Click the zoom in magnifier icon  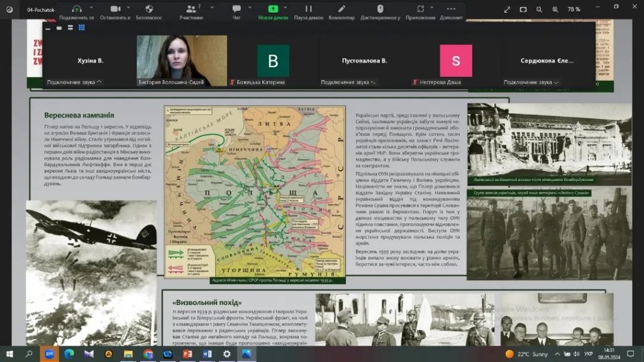(x=555, y=9)
